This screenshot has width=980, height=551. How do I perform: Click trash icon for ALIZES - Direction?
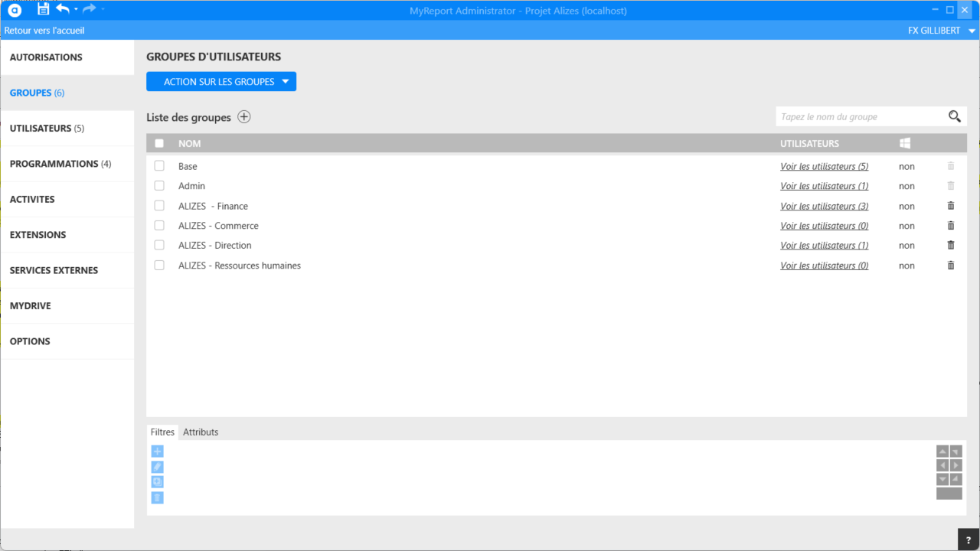[951, 246]
